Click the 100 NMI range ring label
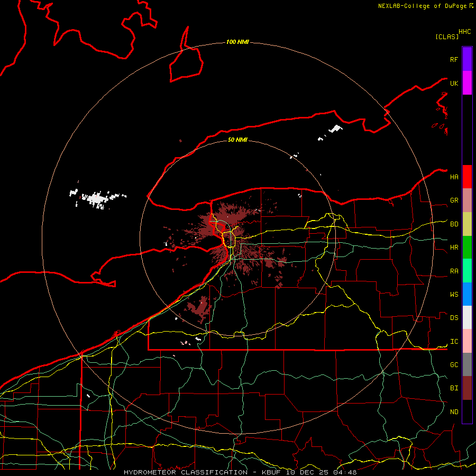 [237, 42]
